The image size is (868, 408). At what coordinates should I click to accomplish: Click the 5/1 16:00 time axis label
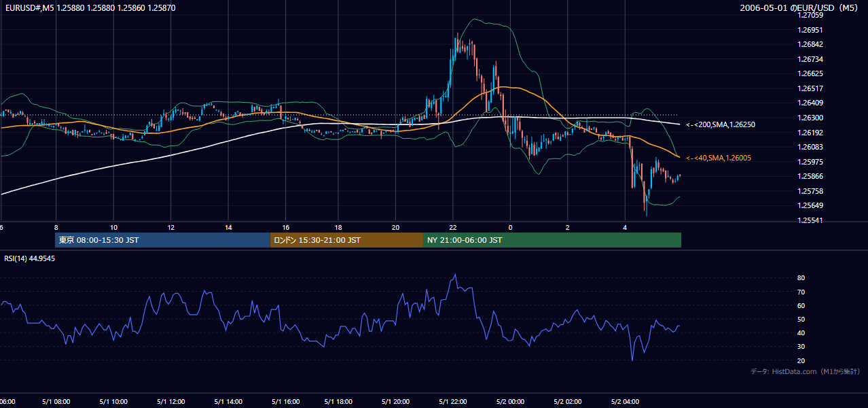point(285,402)
